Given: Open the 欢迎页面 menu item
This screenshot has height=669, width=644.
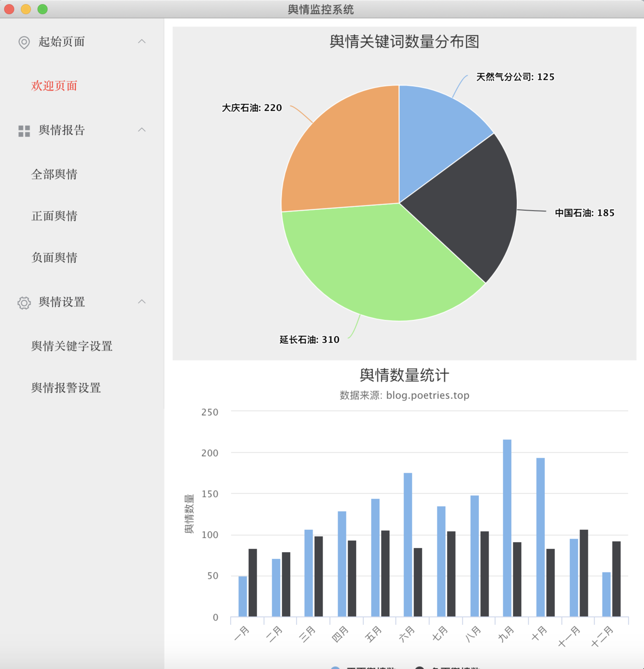Looking at the screenshot, I should [54, 86].
